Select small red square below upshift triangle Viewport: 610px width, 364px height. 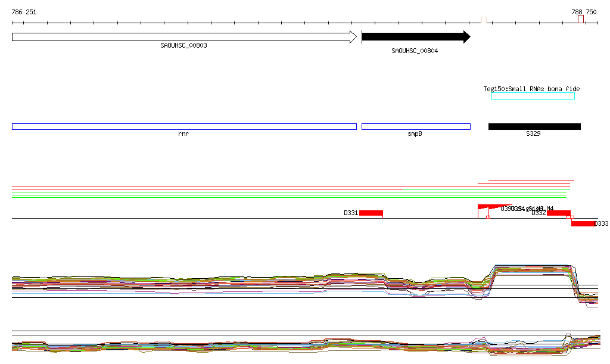488,217
